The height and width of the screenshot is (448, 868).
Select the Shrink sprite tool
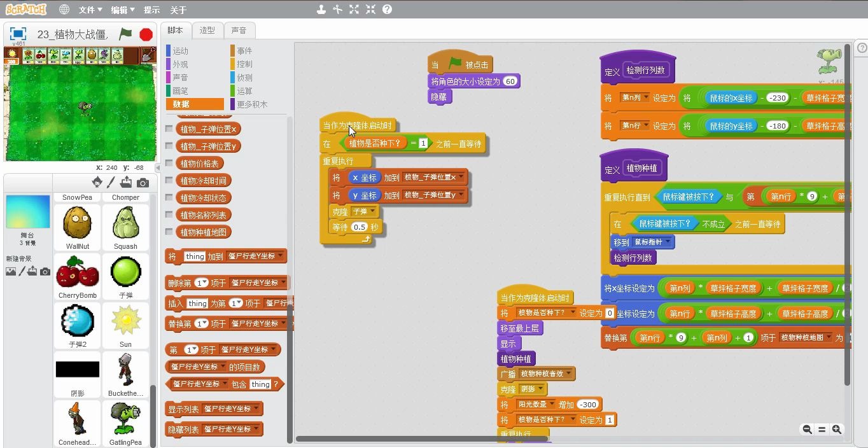click(x=370, y=10)
